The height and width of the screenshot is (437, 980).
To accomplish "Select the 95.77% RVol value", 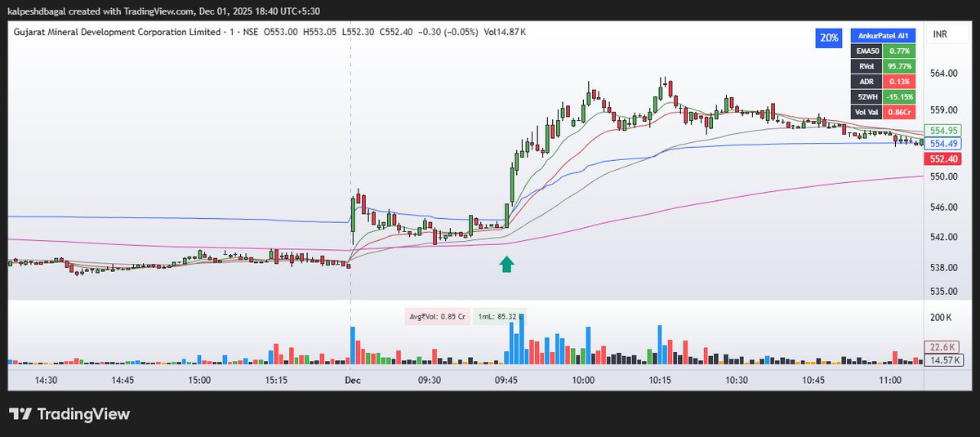I will click(898, 66).
